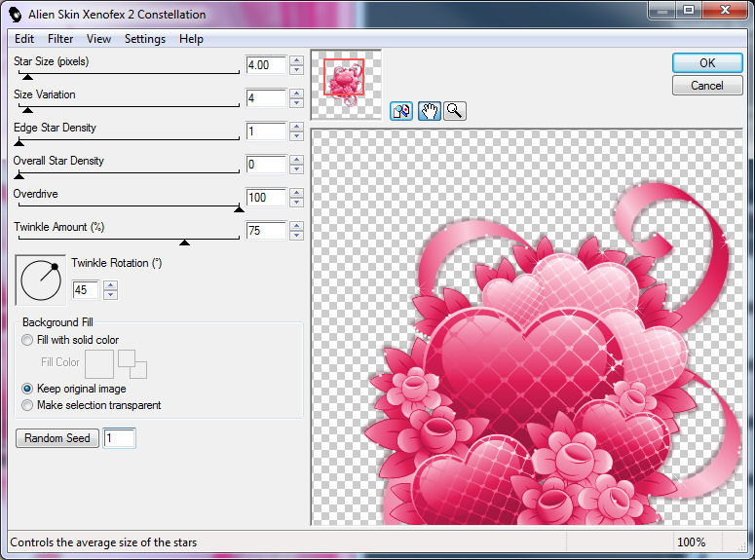
Task: Increase Star Size with up arrow
Action: click(x=296, y=60)
